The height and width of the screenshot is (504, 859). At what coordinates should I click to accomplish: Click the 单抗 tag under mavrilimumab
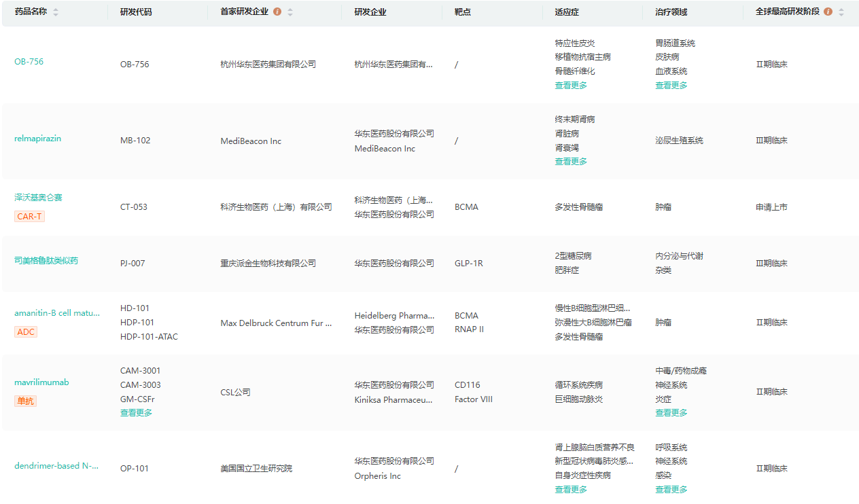(x=25, y=401)
